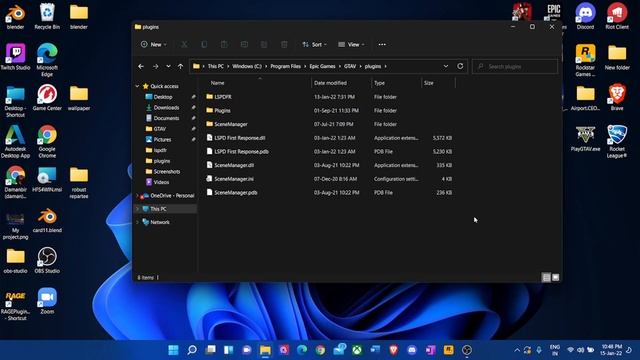Open GTAV in Quick access sidebar
640x360 pixels.
click(x=160, y=129)
